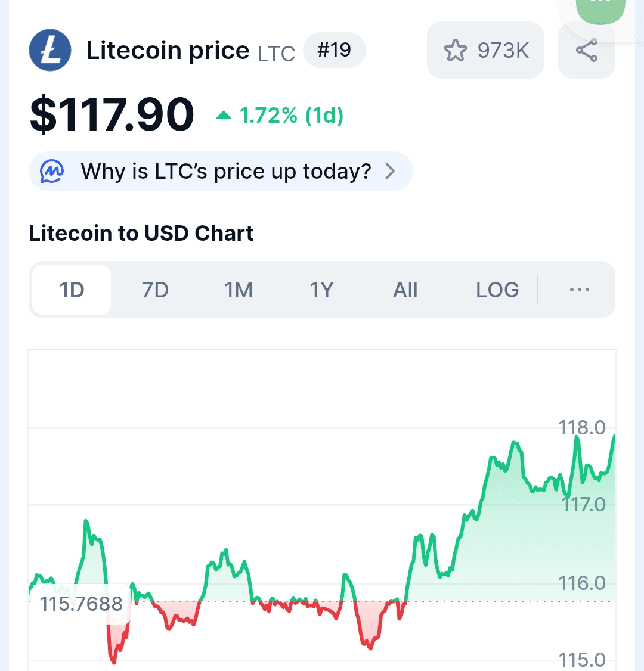Switch chart to 1M range
This screenshot has width=644, height=671.
point(239,290)
